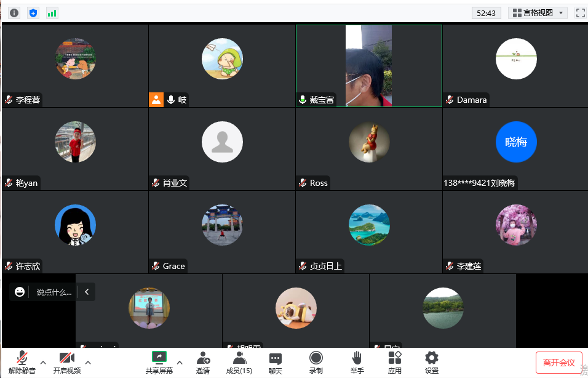Screen dimensions: 588x378
Task: Click the 离开会议 leave button
Action: 558,363
